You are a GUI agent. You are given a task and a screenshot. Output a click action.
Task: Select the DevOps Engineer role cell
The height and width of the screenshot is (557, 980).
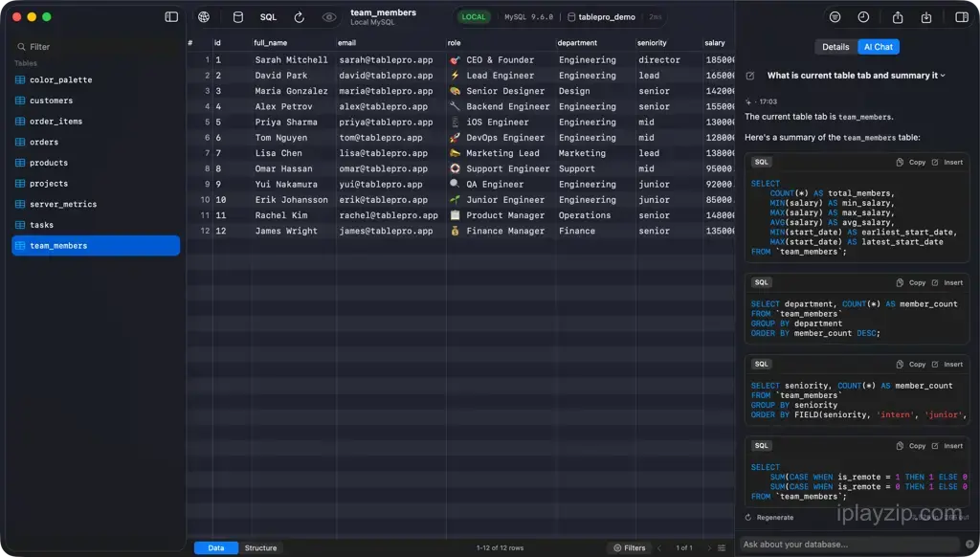coord(501,138)
